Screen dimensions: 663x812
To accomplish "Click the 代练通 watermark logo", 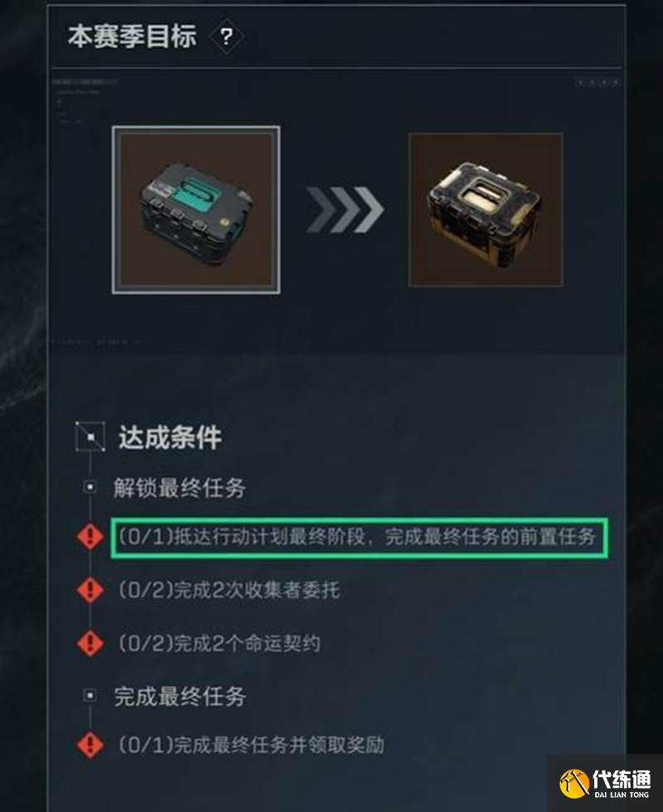I will coord(605,783).
